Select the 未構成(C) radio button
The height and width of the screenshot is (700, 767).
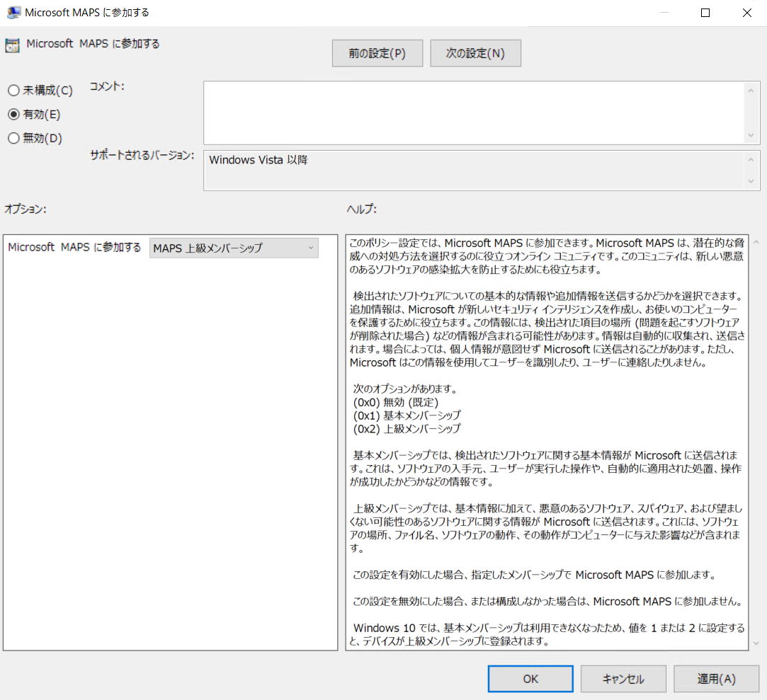click(12, 90)
